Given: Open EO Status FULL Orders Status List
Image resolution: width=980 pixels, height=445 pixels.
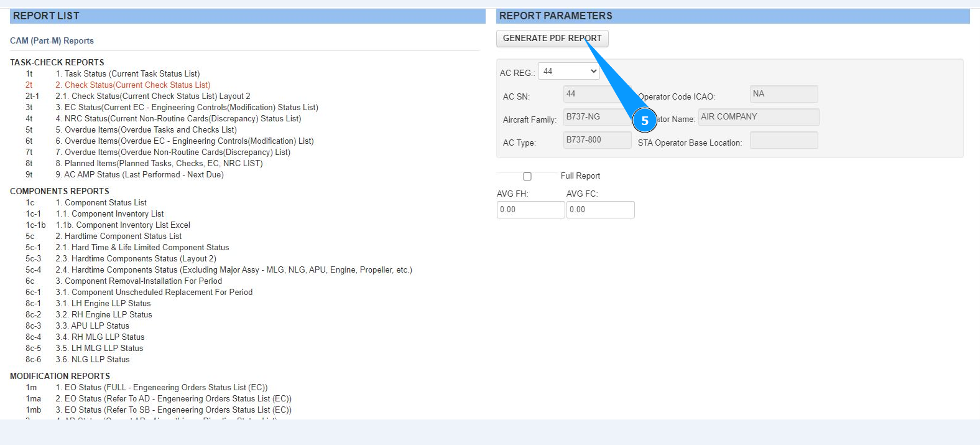Looking at the screenshot, I should click(x=162, y=388).
